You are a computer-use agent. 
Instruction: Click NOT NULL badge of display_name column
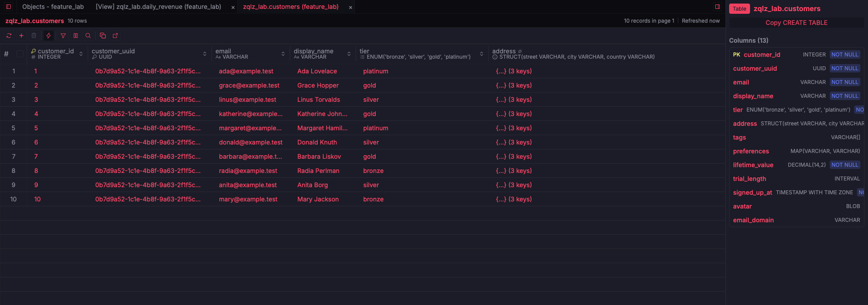coord(845,96)
